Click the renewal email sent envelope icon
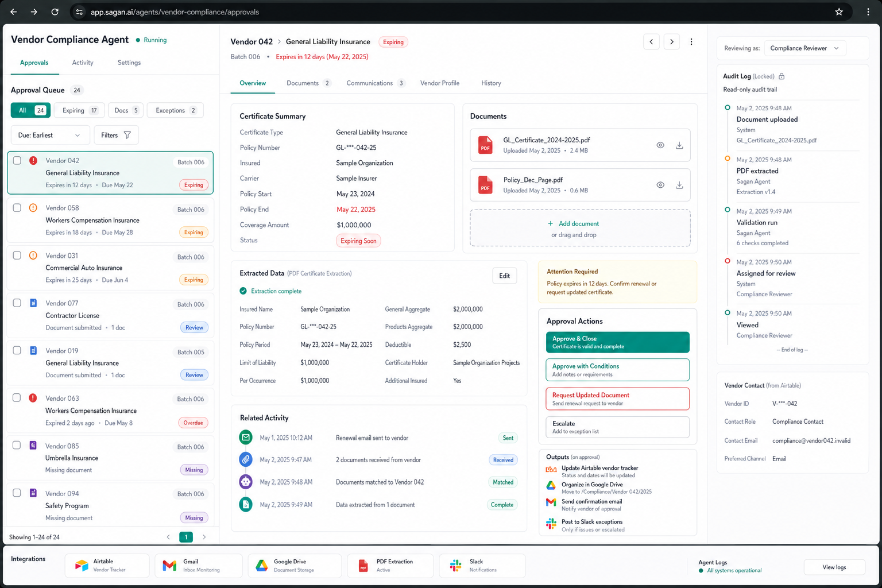Screen dimensions: 882x588 tap(246, 438)
